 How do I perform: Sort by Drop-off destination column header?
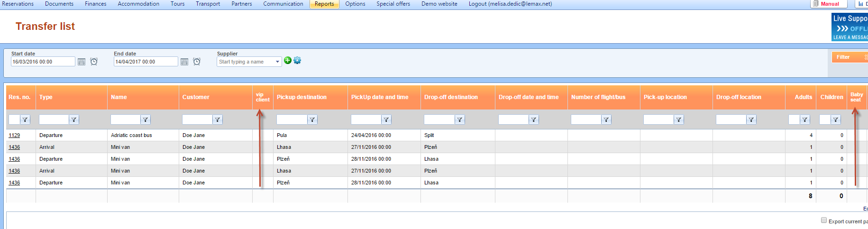pos(451,97)
